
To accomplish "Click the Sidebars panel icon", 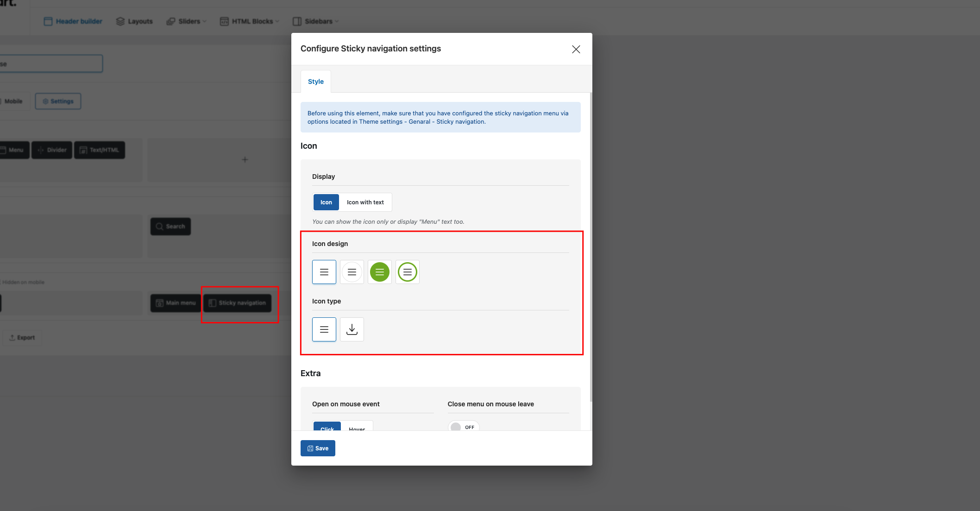I will click(297, 21).
